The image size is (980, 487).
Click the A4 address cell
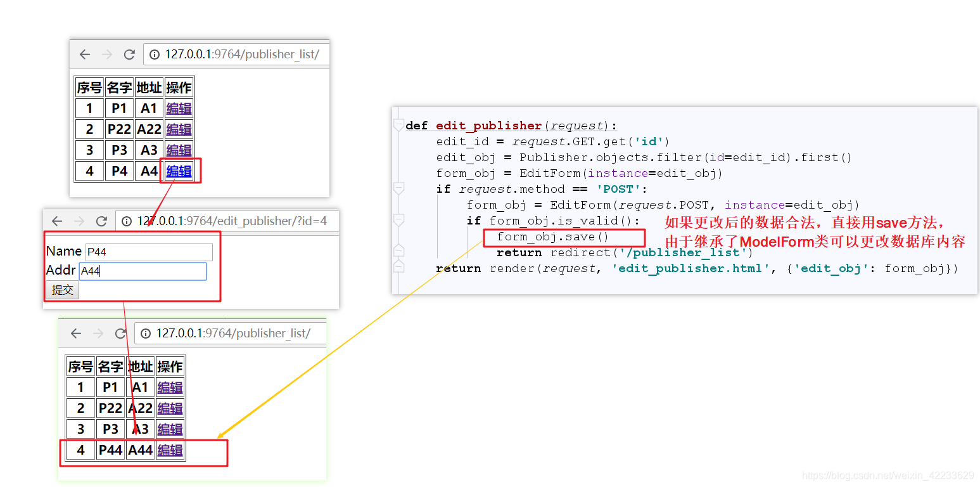point(149,171)
